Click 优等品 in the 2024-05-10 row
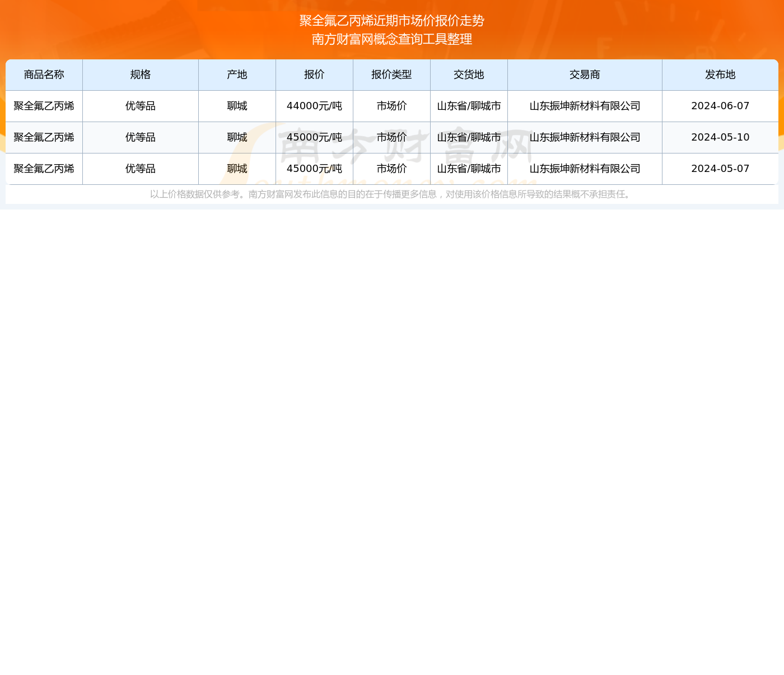Screen dimensions: 784x675 pyautogui.click(x=141, y=137)
